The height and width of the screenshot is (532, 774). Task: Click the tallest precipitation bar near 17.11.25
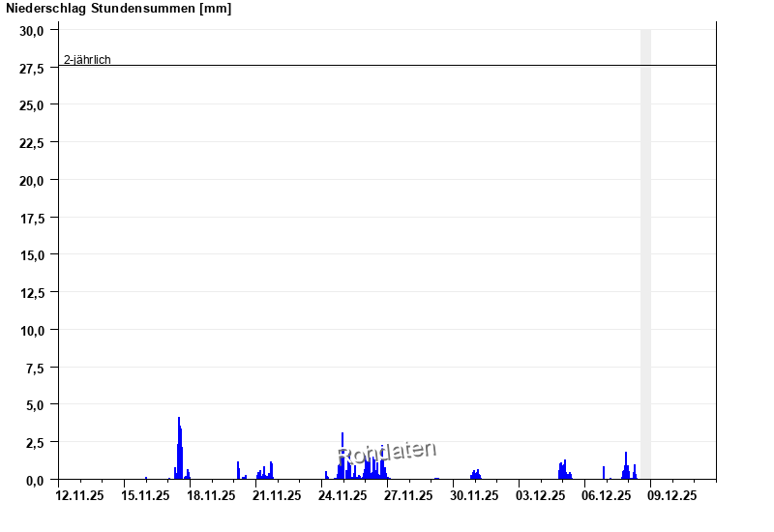tap(179, 448)
